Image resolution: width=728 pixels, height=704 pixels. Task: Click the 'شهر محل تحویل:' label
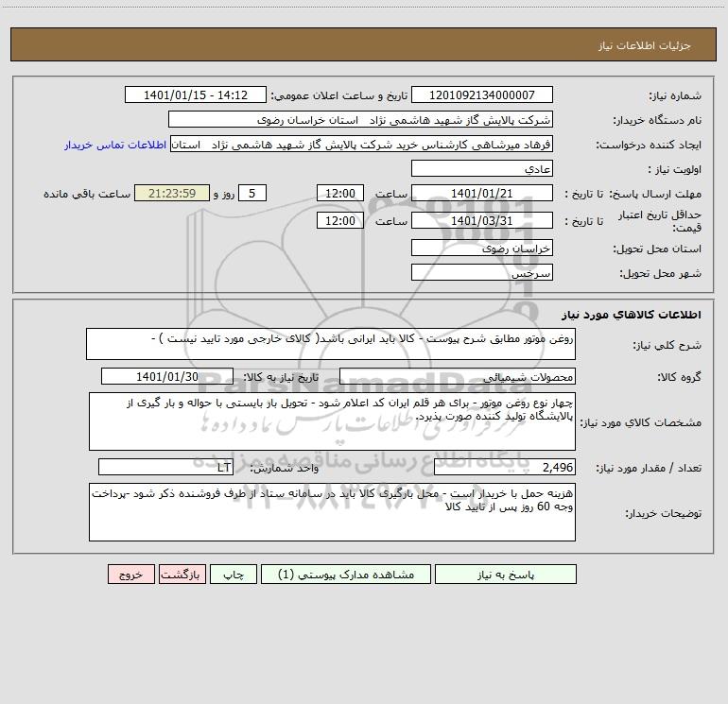point(661,273)
